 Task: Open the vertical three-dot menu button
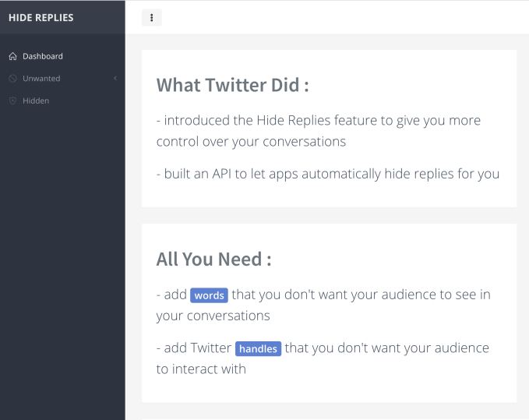tap(151, 17)
